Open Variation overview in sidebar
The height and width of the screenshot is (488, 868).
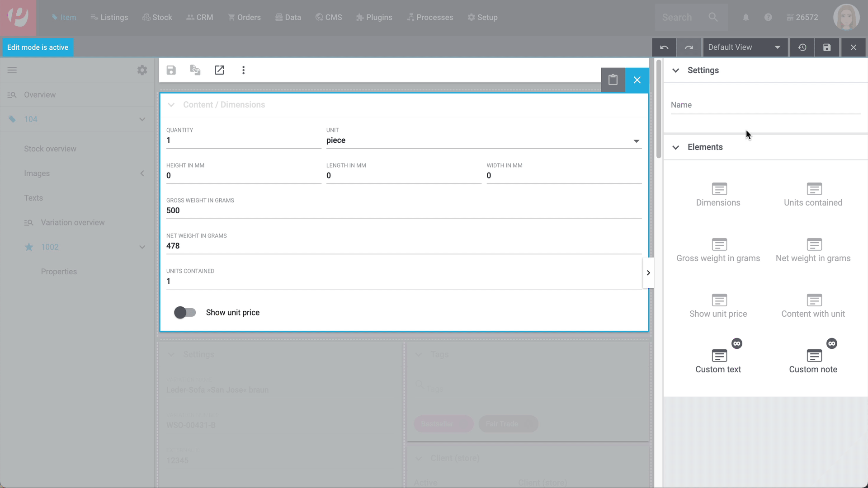click(x=72, y=222)
